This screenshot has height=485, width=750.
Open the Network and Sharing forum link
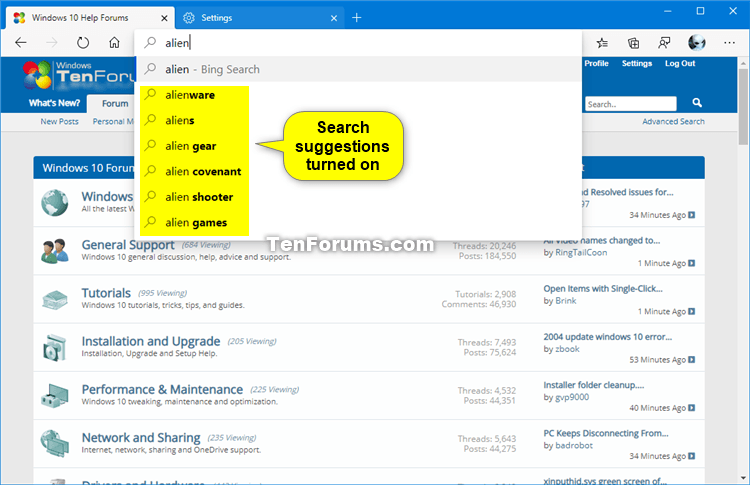(x=141, y=438)
